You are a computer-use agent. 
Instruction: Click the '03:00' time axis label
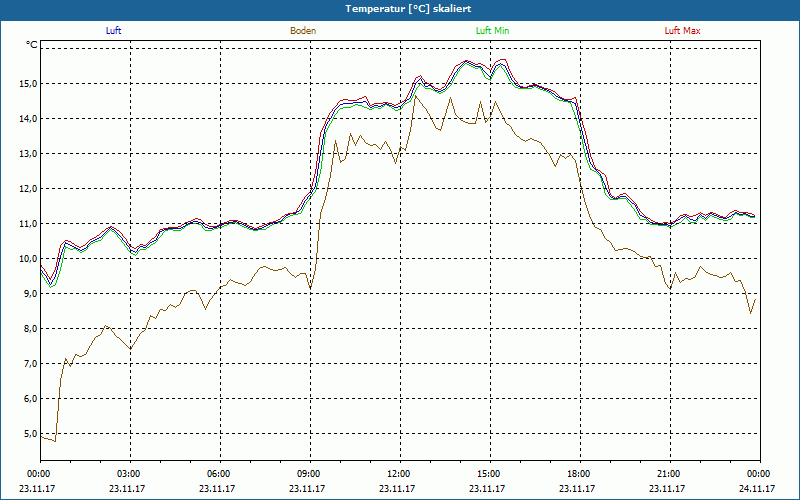[130, 474]
